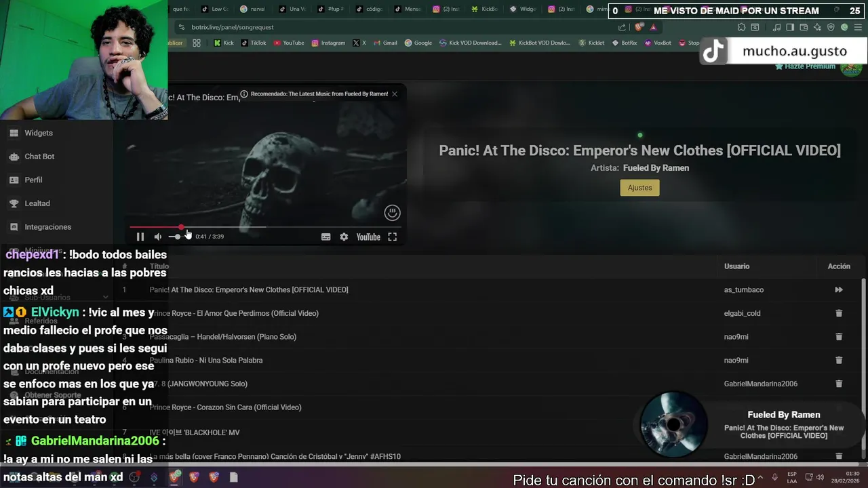Expand the Sub-Usuarios sidebar chevron

point(105,297)
